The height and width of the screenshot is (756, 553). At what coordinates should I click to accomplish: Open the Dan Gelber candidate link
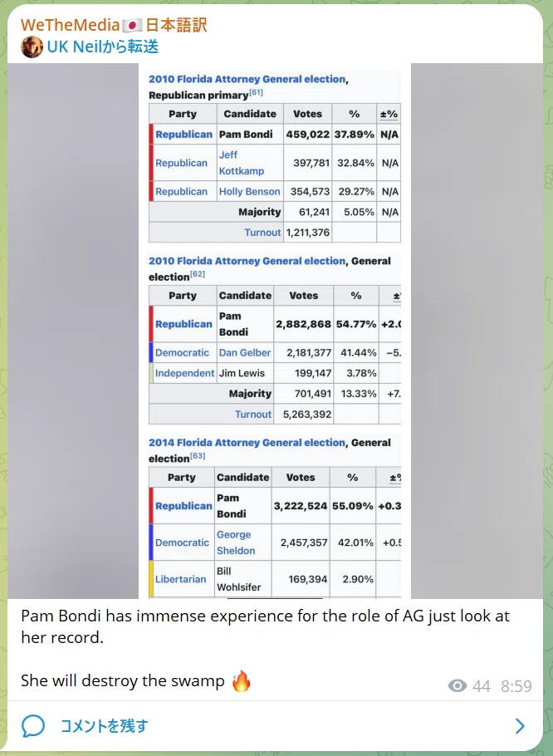pyautogui.click(x=245, y=352)
